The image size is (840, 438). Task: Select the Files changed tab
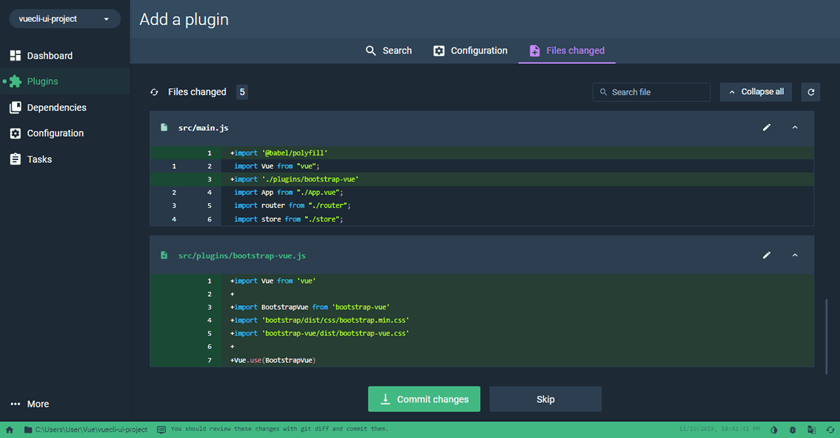coord(566,51)
